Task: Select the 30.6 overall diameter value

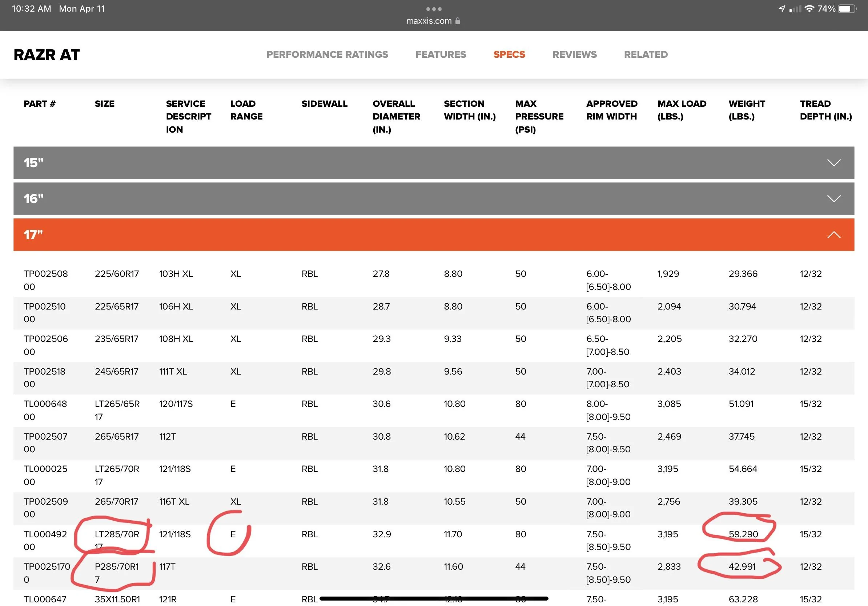Action: (381, 404)
